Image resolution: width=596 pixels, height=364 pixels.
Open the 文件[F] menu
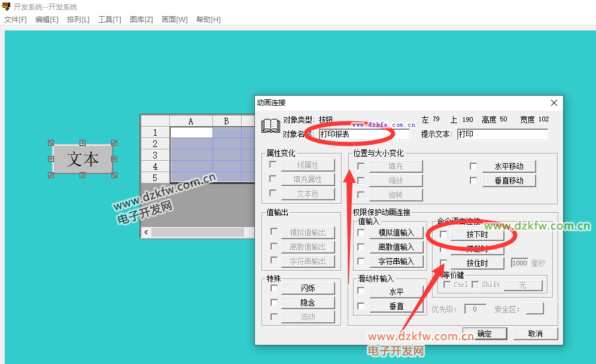[16, 20]
